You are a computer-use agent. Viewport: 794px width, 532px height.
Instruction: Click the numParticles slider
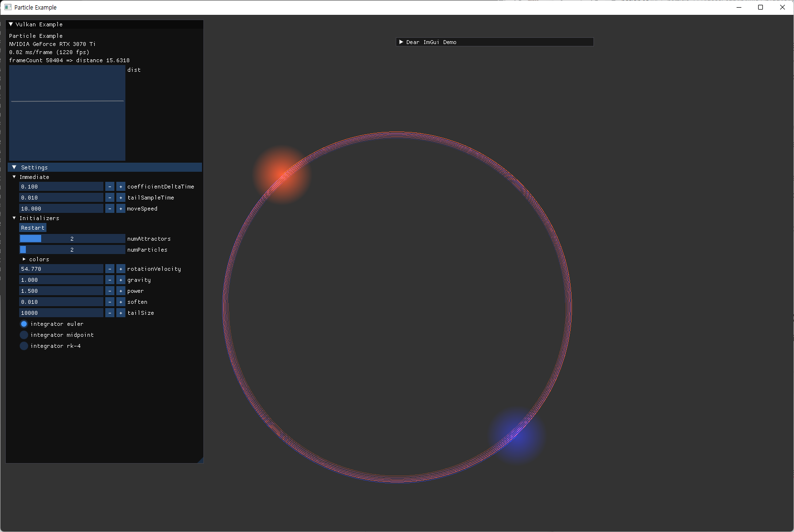point(72,250)
